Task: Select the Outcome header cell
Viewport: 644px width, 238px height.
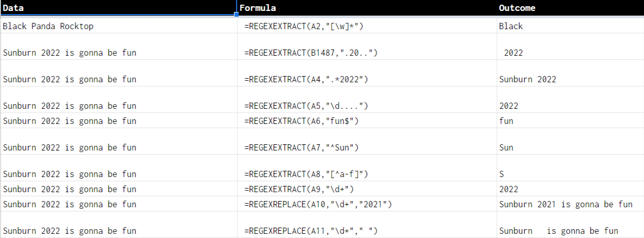Action: [571, 8]
